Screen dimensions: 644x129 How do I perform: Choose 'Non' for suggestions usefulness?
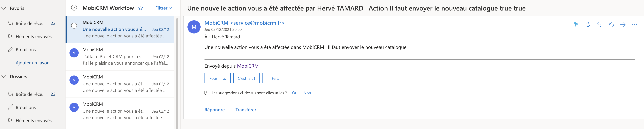tap(307, 93)
